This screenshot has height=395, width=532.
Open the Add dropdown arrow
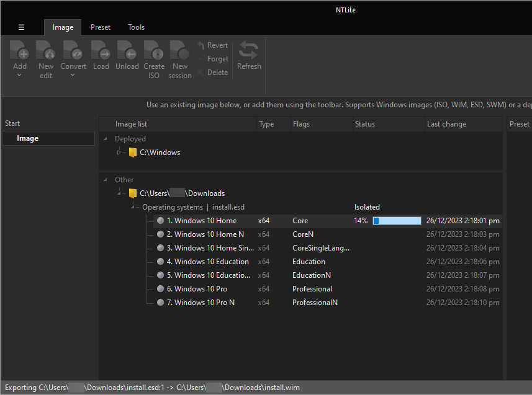click(x=19, y=75)
